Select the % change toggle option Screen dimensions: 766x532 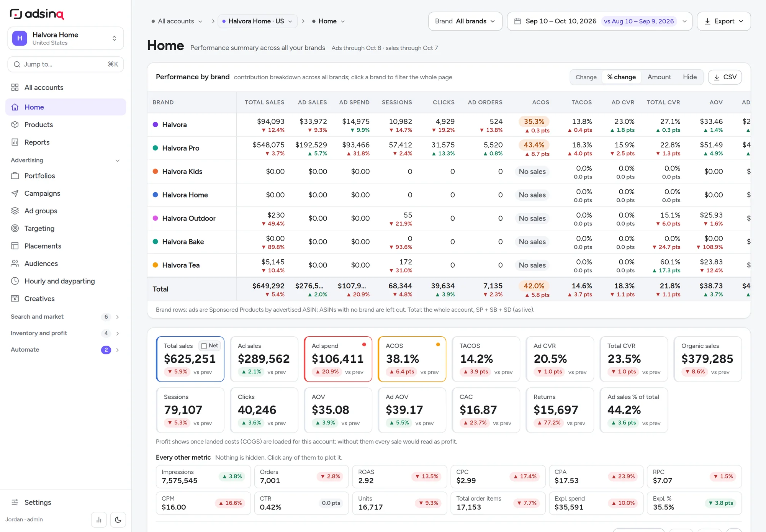coord(622,77)
